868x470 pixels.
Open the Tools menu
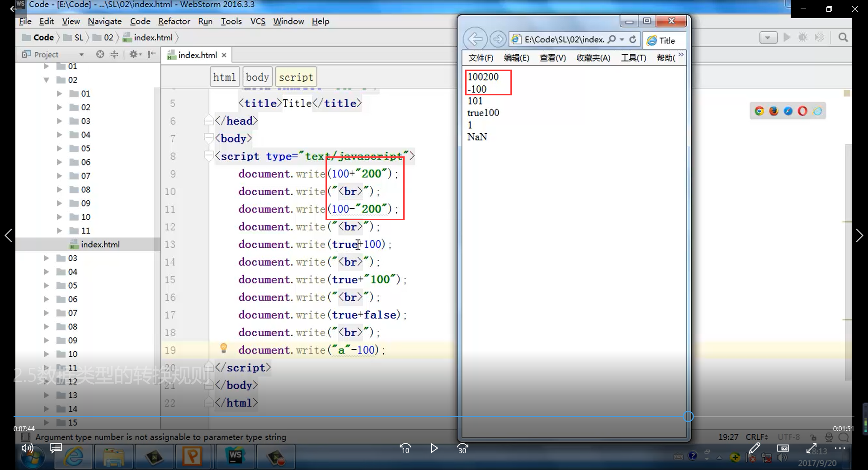(231, 21)
